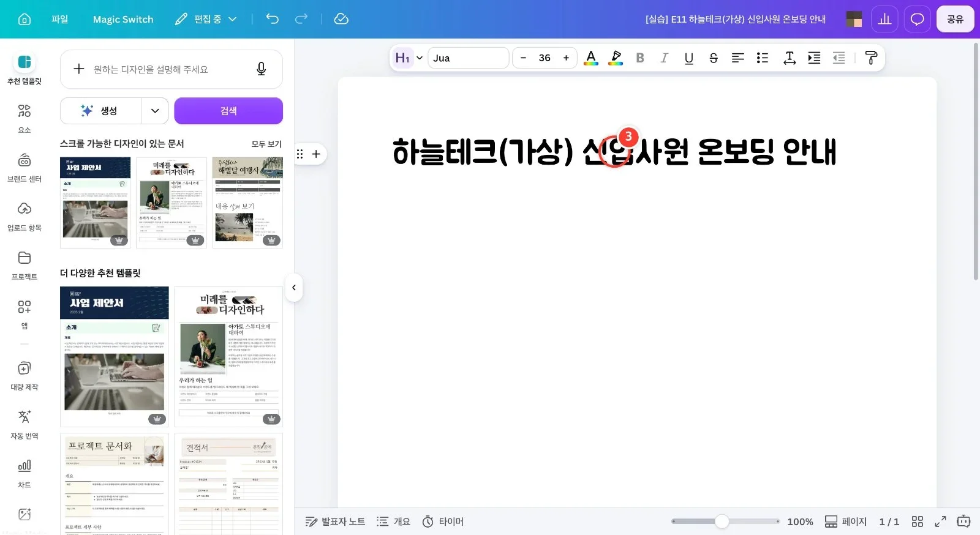Increase the text indent
Screen dimensions: 980x535
coord(814,58)
